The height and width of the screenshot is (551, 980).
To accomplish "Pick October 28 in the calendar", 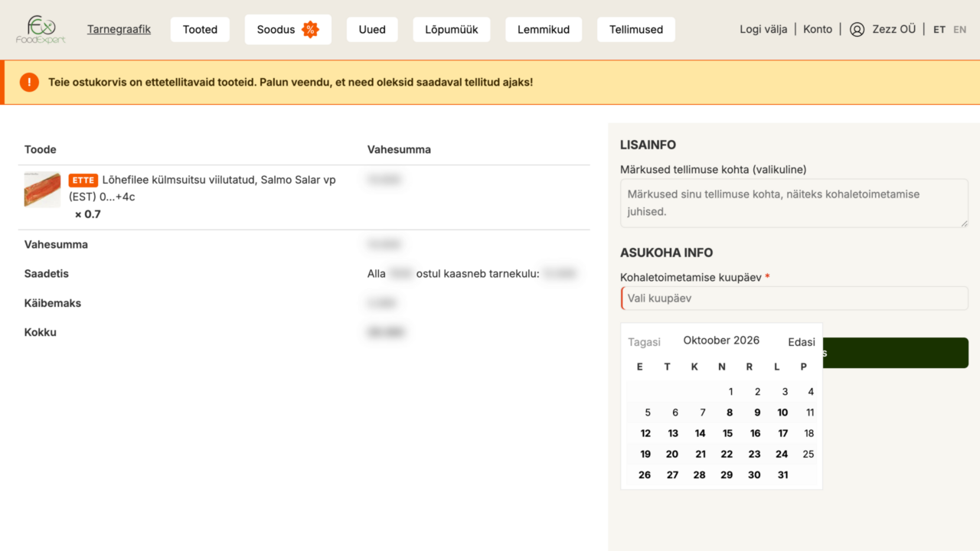I will (699, 474).
